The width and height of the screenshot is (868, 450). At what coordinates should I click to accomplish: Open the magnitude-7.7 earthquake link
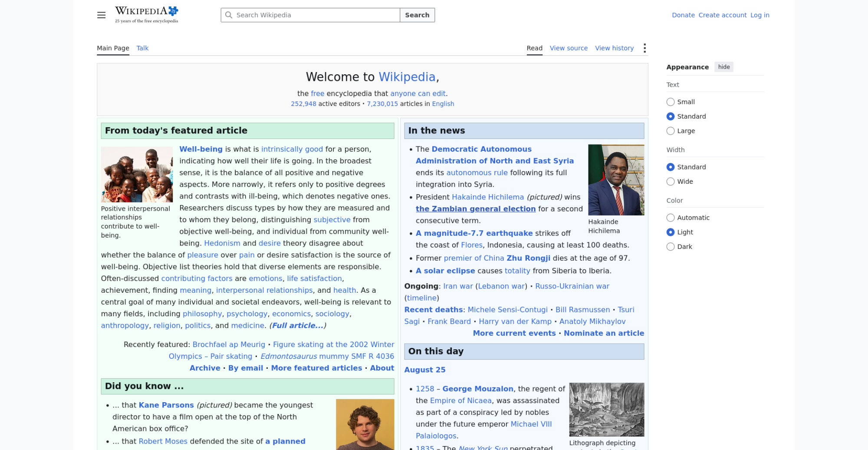point(474,233)
